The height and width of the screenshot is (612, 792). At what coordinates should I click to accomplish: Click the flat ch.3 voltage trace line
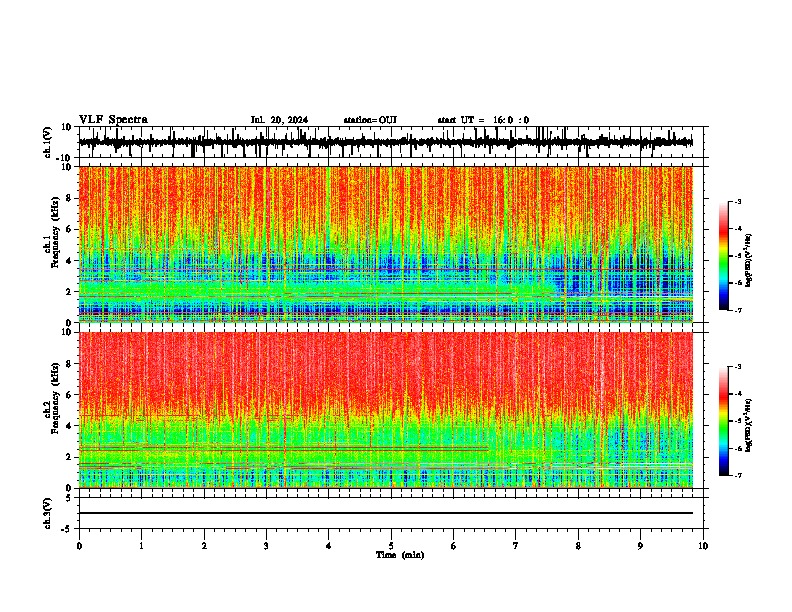tap(386, 513)
